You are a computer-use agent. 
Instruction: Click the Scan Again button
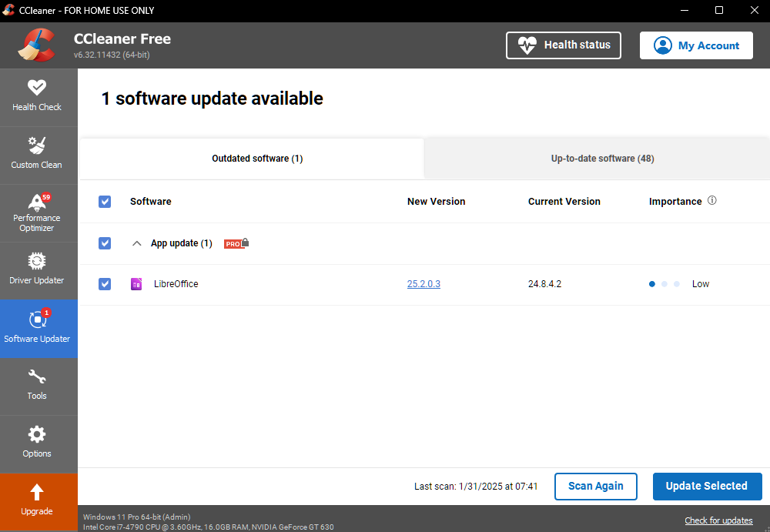tap(596, 487)
